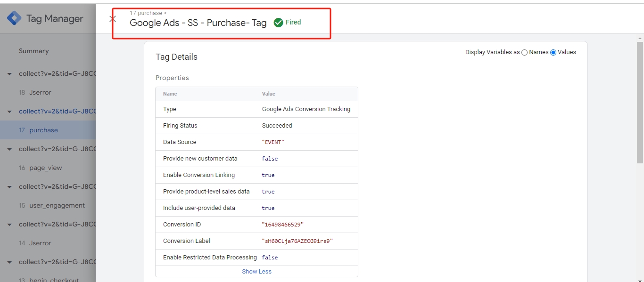Viewport: 644px width, 282px height.
Task: Click the Google Ads Conversion Tracking type value
Action: tap(306, 109)
